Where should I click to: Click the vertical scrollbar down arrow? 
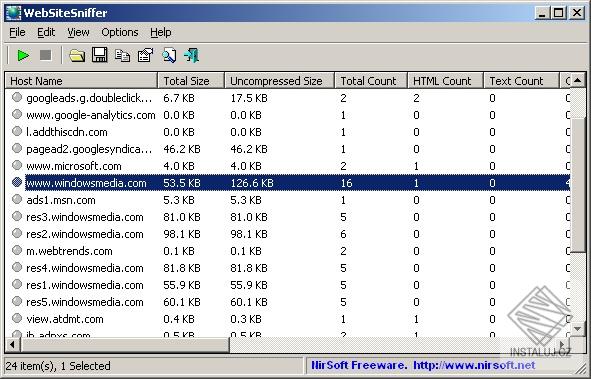(x=577, y=329)
